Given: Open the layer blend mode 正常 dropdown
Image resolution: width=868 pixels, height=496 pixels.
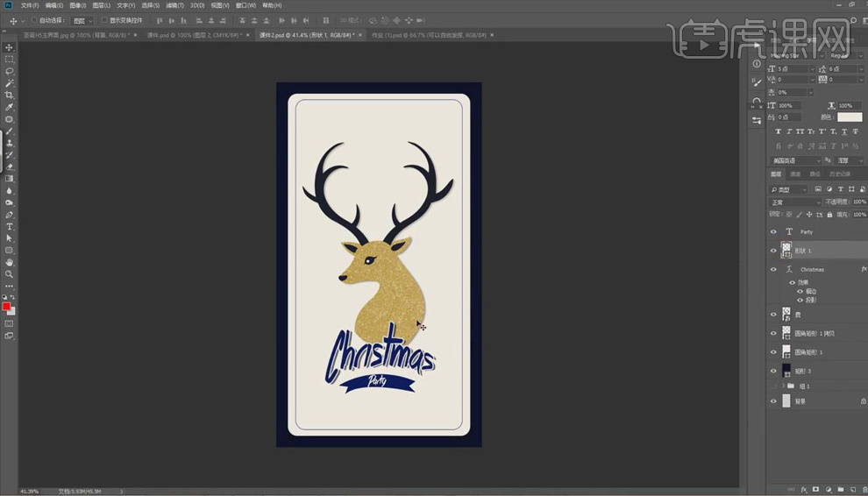Looking at the screenshot, I should (x=795, y=202).
